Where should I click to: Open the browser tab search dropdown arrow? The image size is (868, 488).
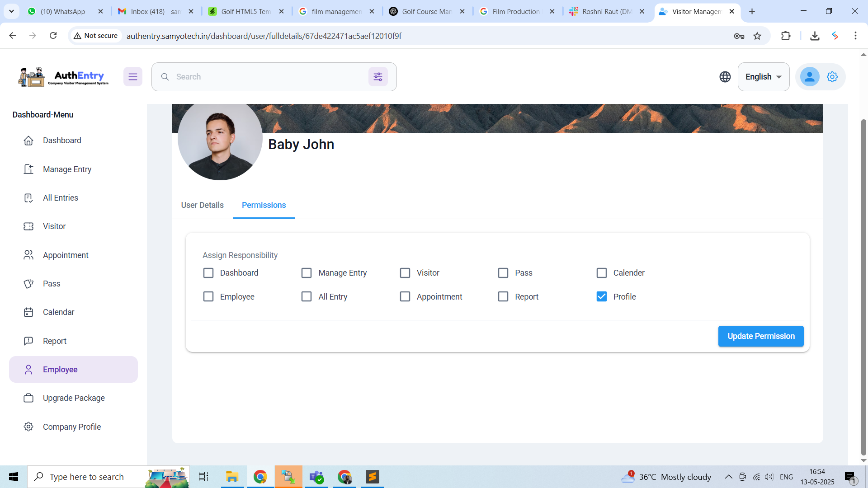(11, 11)
